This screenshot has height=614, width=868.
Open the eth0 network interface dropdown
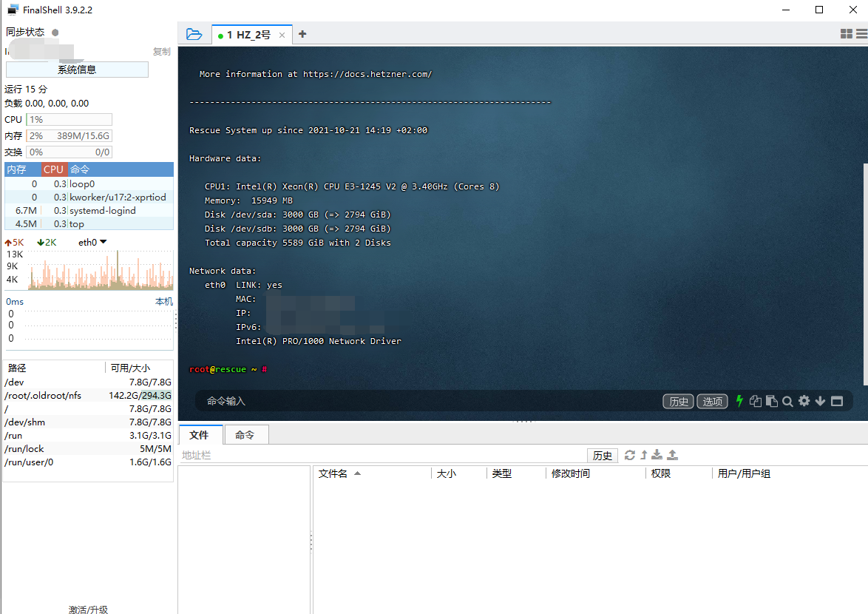[x=92, y=243]
